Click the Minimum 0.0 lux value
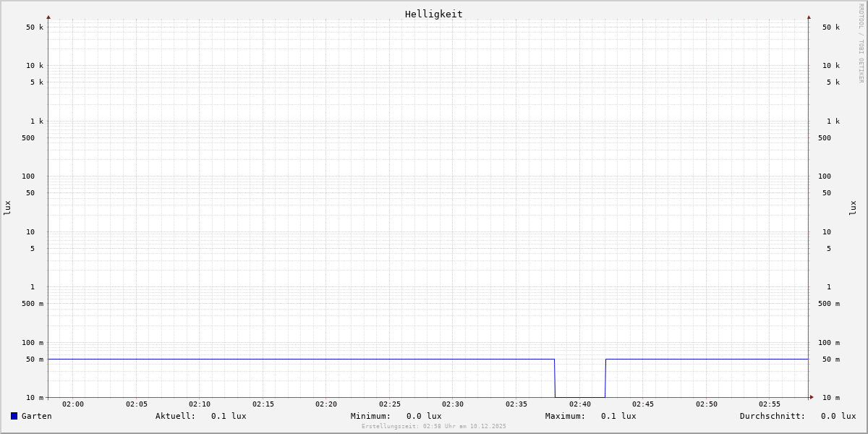The image size is (868, 434). pos(424,416)
